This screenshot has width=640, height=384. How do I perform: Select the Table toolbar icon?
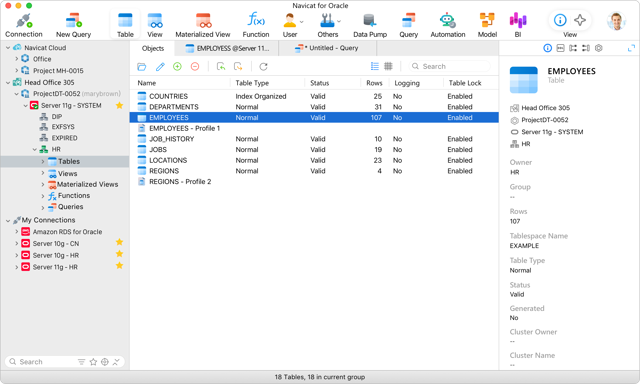(125, 25)
